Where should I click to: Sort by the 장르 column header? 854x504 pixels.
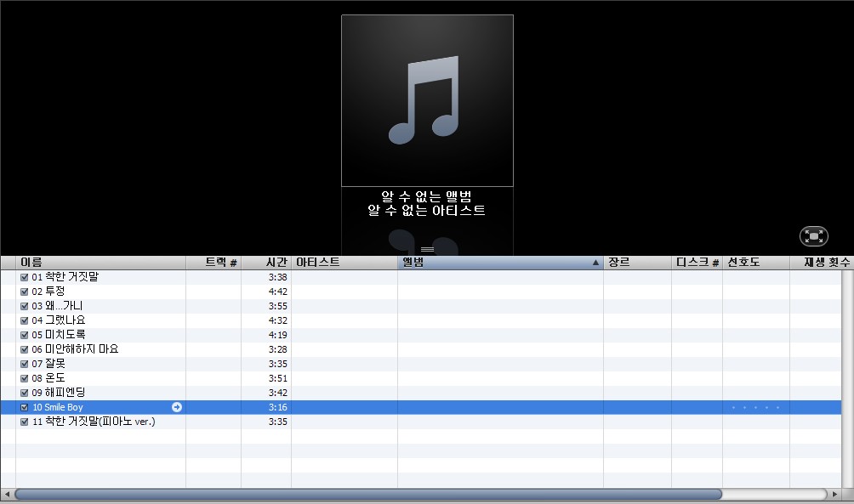[x=637, y=263]
